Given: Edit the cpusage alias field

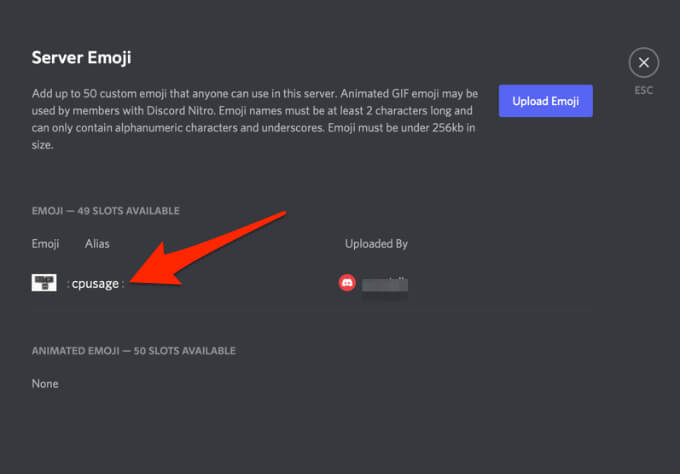Looking at the screenshot, I should [x=95, y=284].
